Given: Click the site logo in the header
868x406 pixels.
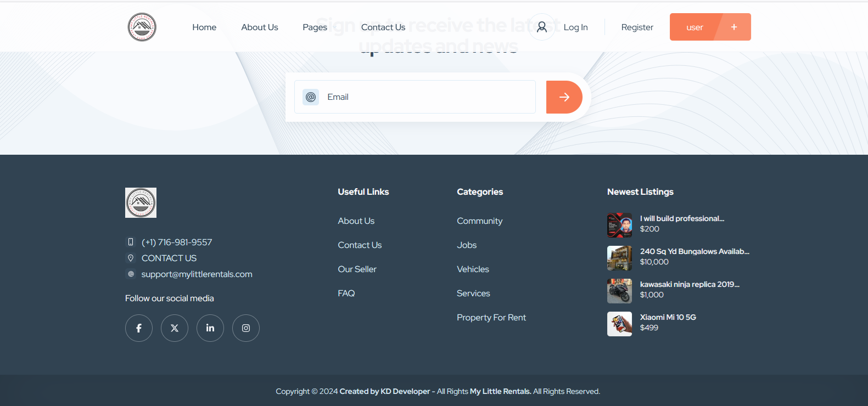Looking at the screenshot, I should click(x=142, y=27).
